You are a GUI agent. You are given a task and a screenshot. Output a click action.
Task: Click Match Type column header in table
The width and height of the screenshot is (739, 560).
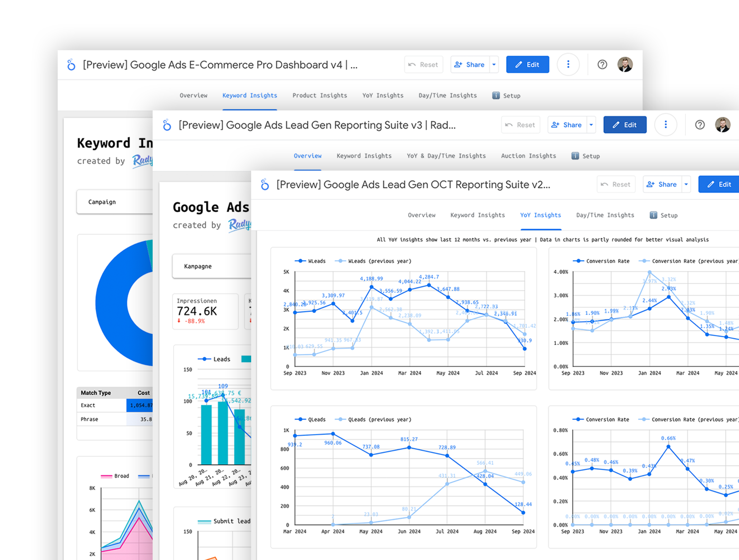96,393
